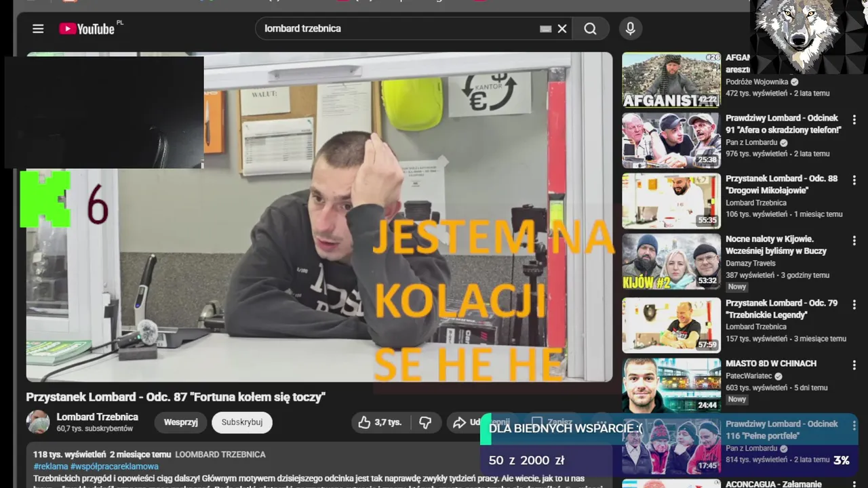Click the Wesprzyj button
Screen dimensions: 868x488
click(180, 422)
